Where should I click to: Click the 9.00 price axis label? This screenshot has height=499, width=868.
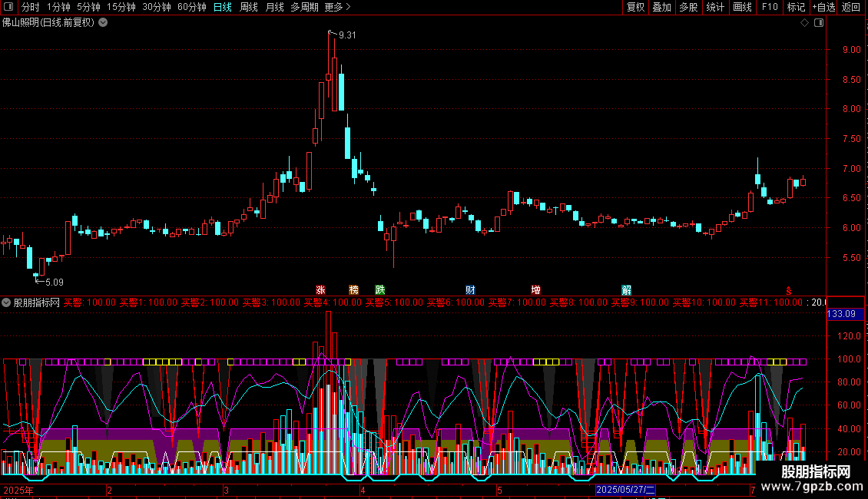coord(851,50)
